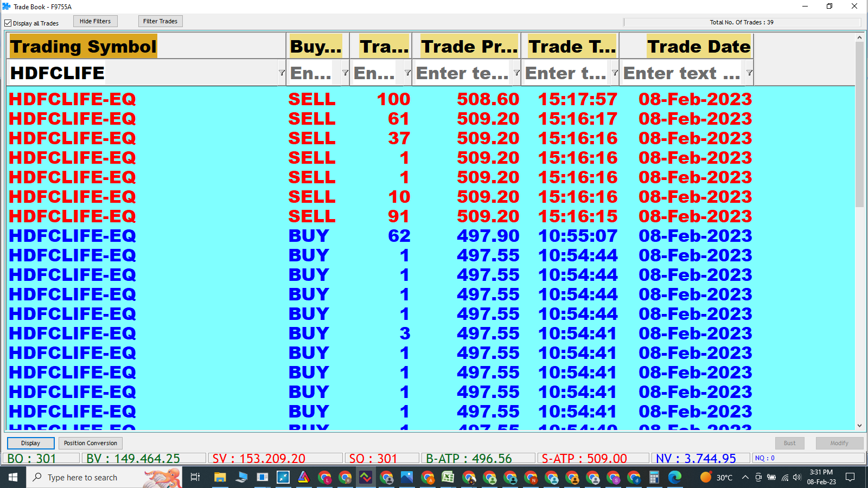The height and width of the screenshot is (488, 868).
Task: Switch to the active trading terminal taskbar icon
Action: [366, 477]
